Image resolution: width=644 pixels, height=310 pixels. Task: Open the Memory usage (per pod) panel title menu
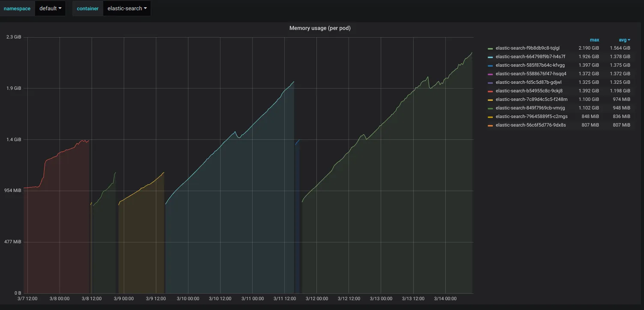click(x=320, y=28)
